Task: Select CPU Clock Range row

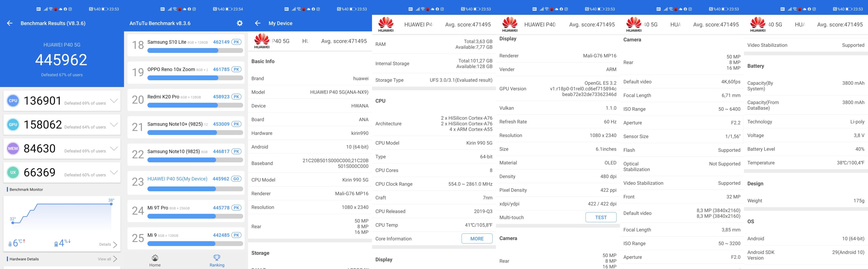Action: click(x=434, y=184)
